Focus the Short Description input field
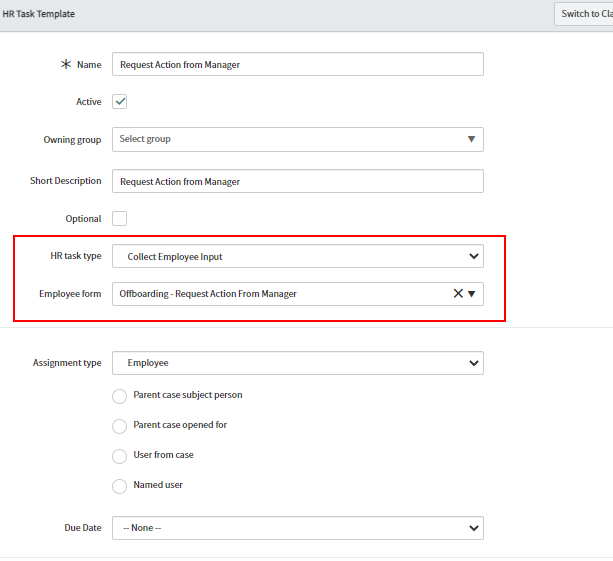The width and height of the screenshot is (613, 561). [298, 181]
